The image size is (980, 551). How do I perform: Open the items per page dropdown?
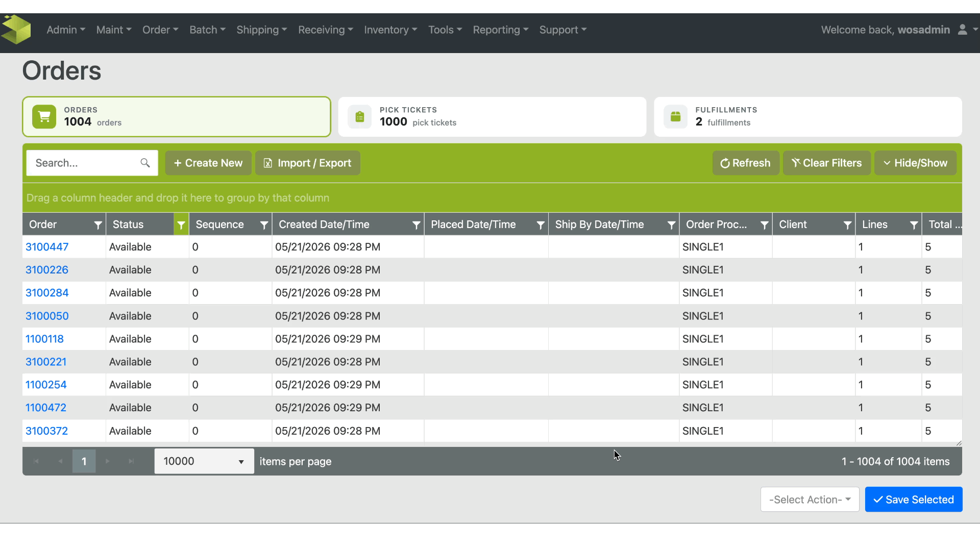pos(204,461)
